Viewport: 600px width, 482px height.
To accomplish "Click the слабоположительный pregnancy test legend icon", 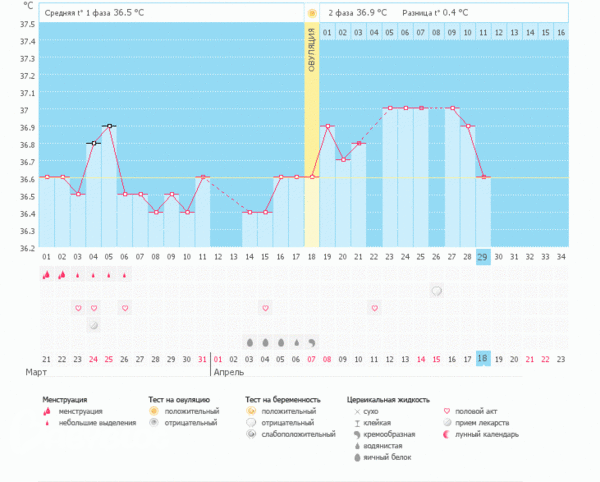I will [251, 435].
